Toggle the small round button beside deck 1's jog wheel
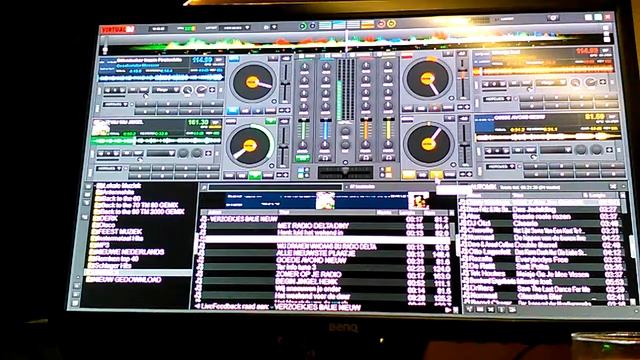This screenshot has width=640, height=360. [x=274, y=101]
